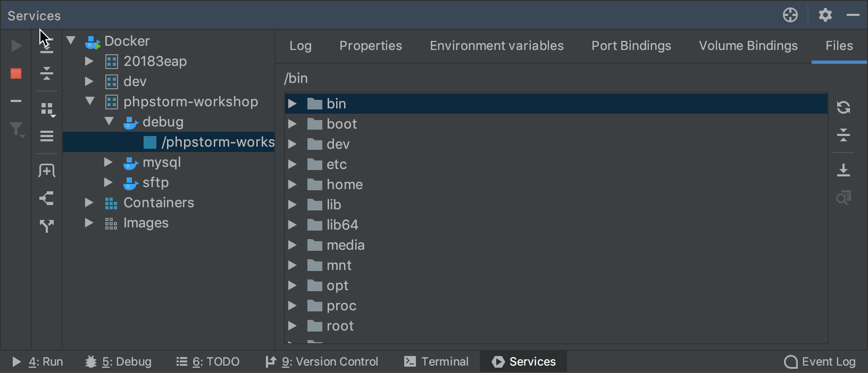Select the debug service label
Image resolution: width=868 pixels, height=373 pixels.
point(163,122)
